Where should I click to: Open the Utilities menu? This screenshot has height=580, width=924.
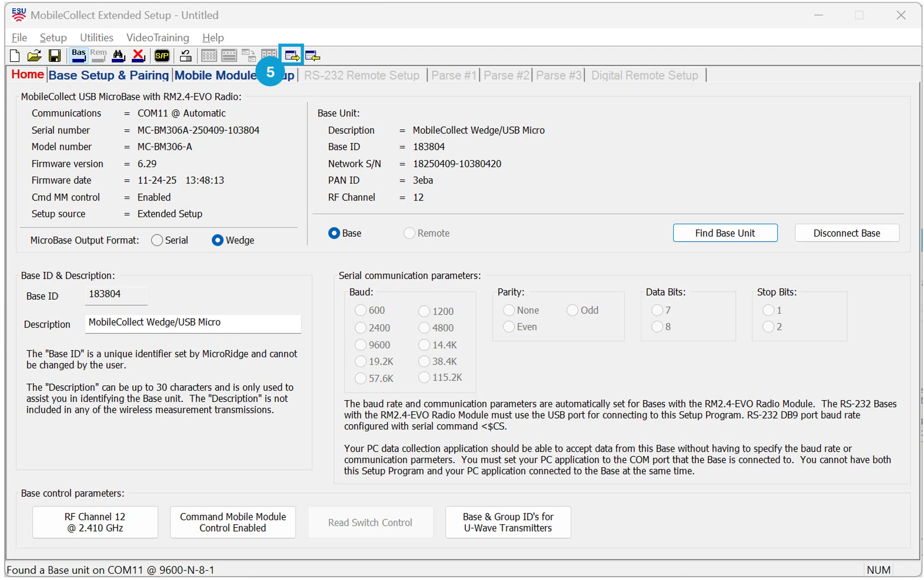(x=96, y=37)
